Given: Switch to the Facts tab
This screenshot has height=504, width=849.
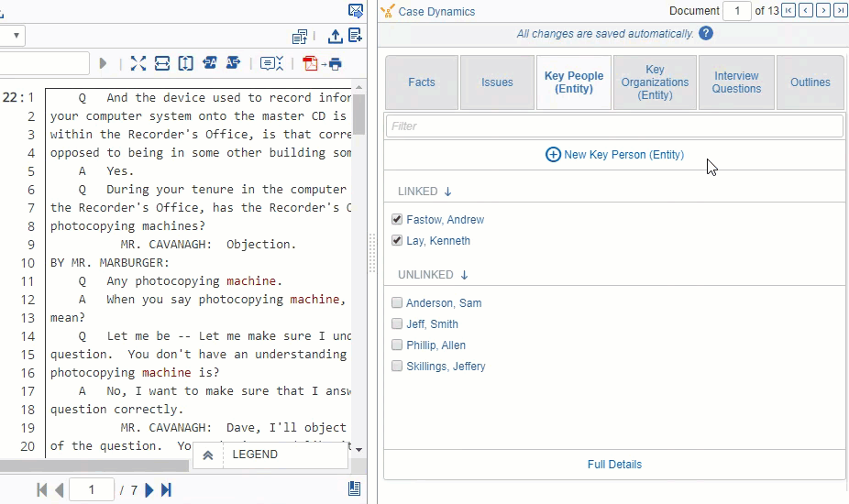Looking at the screenshot, I should [x=422, y=82].
